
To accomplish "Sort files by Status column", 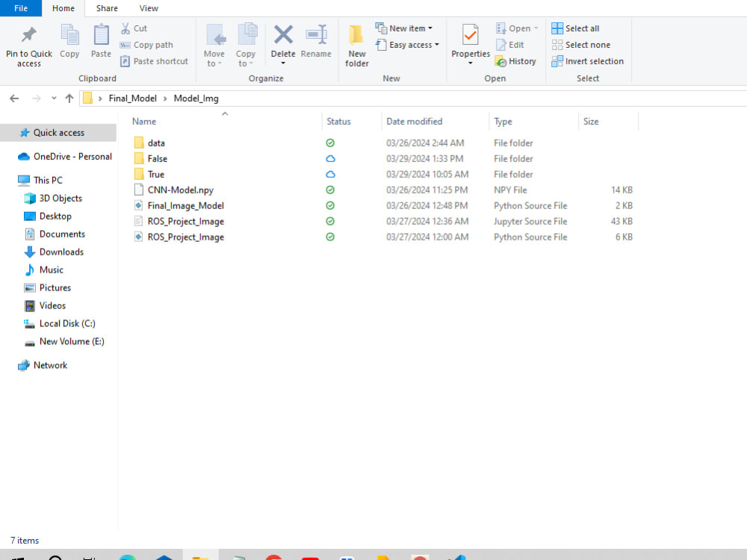I will click(x=338, y=122).
